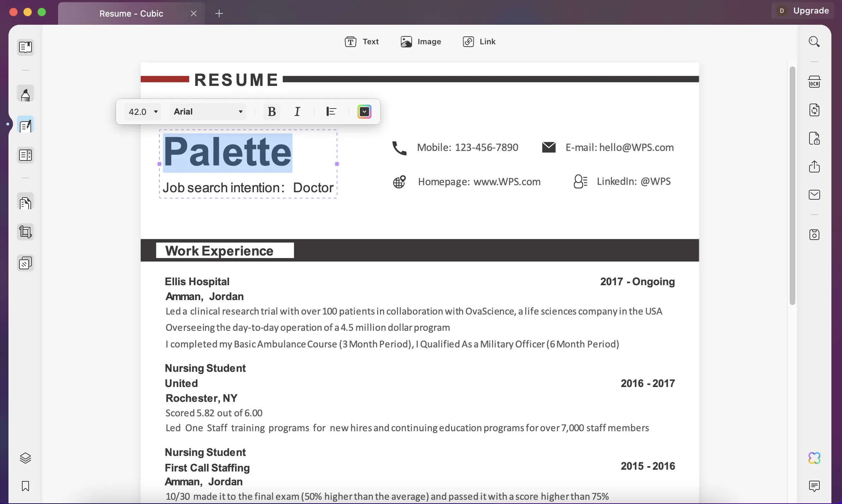Click the search icon in top right corner
The image size is (842, 504).
(x=814, y=41)
